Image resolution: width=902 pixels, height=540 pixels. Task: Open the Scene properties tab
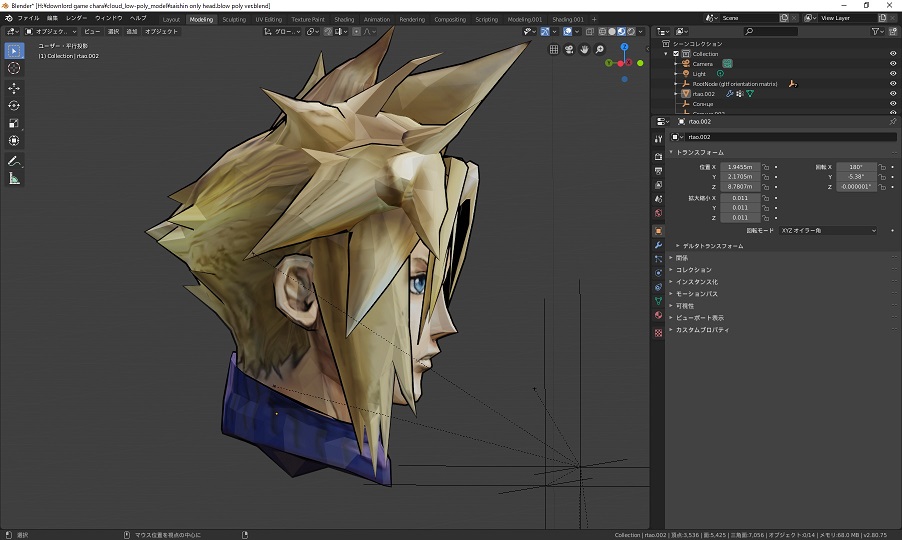(658, 199)
